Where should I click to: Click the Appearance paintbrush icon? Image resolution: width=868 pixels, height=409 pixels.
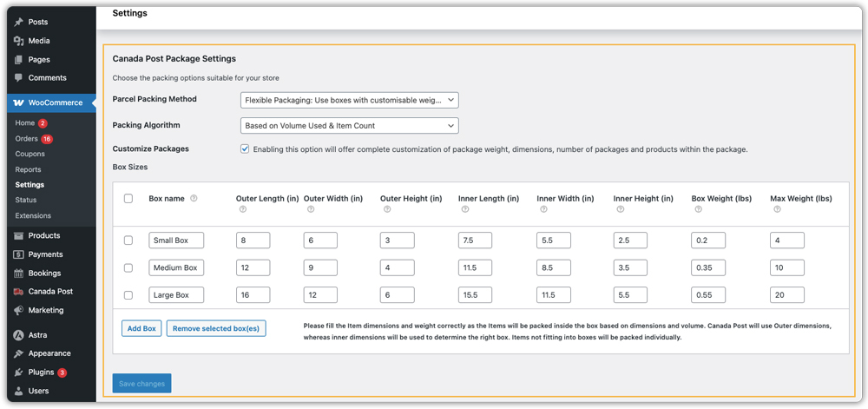tap(19, 353)
